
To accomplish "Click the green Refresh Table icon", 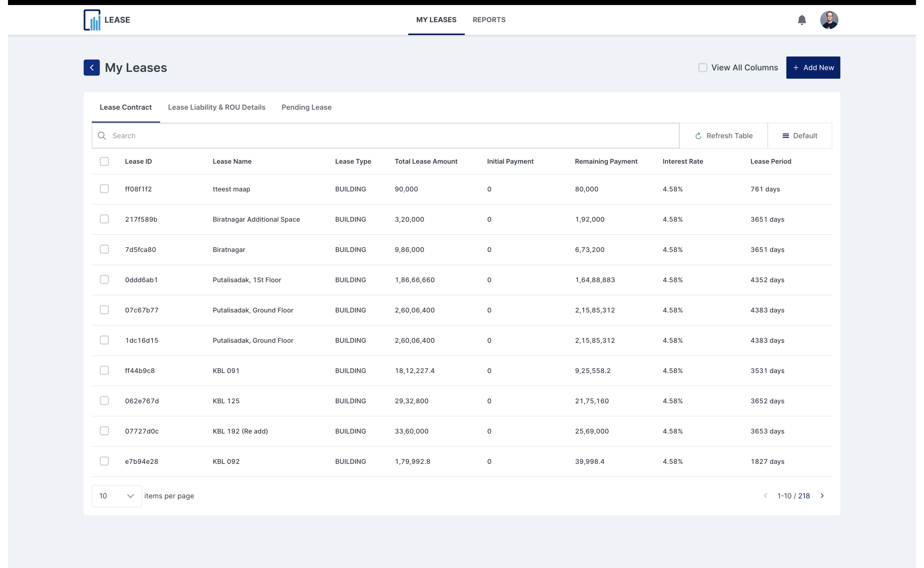I will tap(698, 136).
